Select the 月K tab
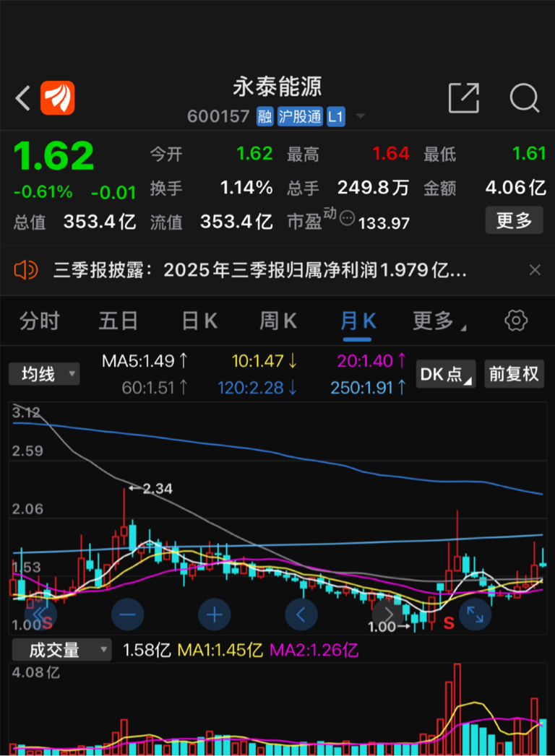 coord(358,321)
